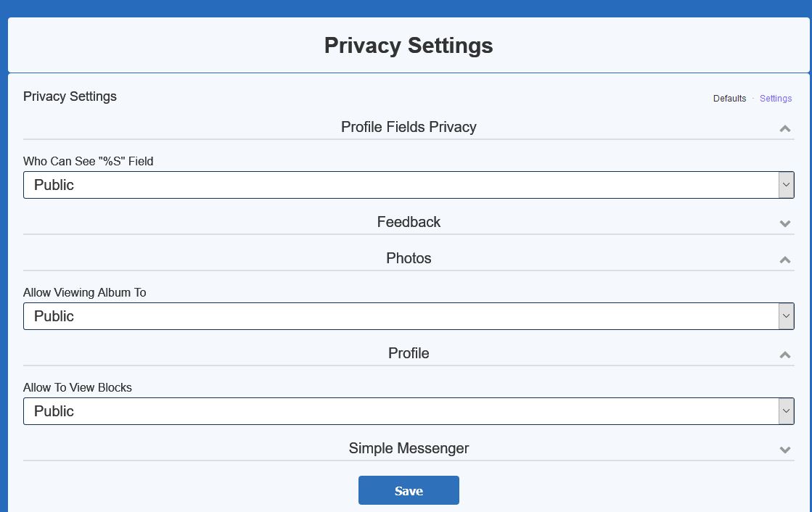Click the Profile section heading text
The width and height of the screenshot is (812, 512).
click(x=409, y=353)
